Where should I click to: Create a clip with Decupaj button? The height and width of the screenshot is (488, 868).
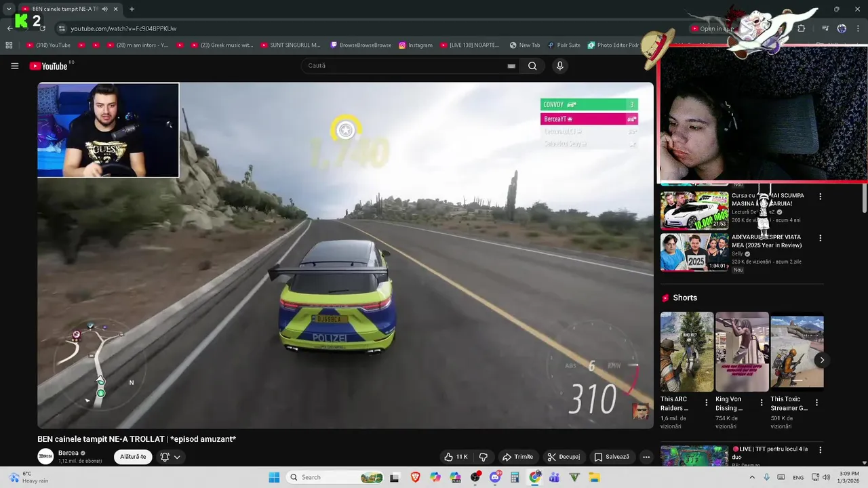click(564, 457)
